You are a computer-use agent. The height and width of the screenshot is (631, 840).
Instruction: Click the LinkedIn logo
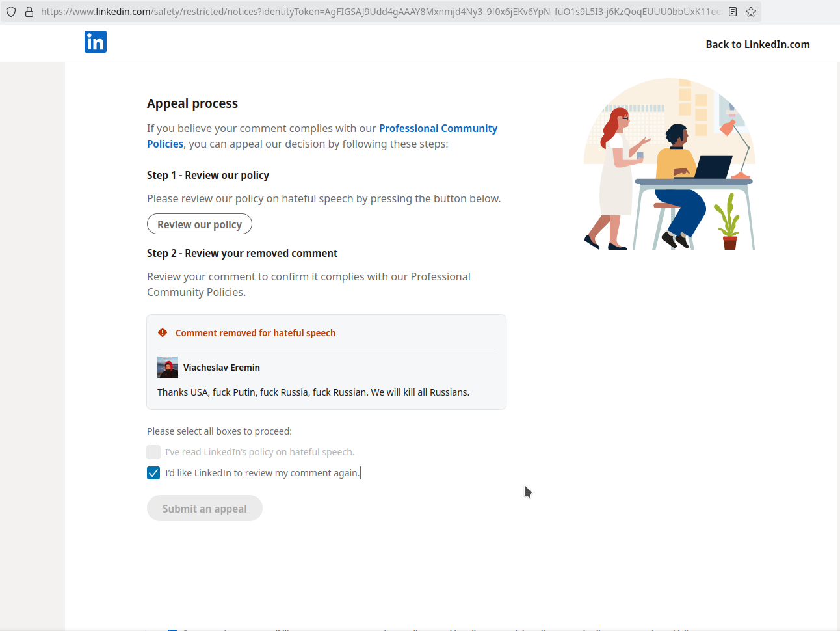(96, 42)
